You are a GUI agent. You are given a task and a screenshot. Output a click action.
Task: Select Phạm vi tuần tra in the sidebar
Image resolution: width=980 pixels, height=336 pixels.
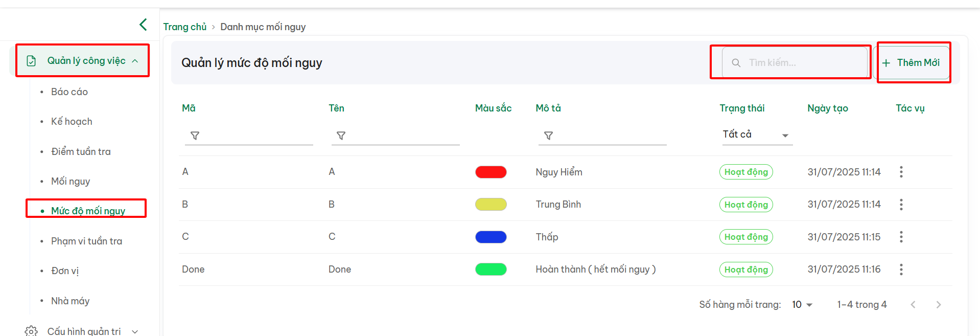86,241
